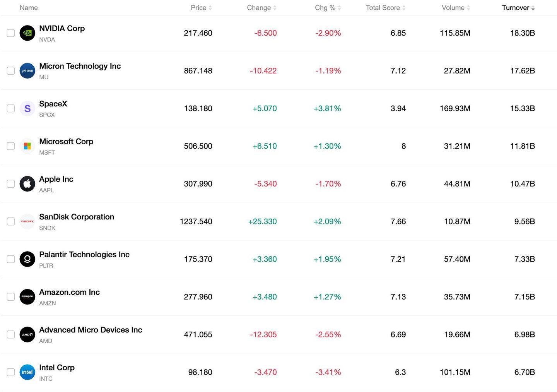Open the Micron Technology logo icon

coord(27,71)
